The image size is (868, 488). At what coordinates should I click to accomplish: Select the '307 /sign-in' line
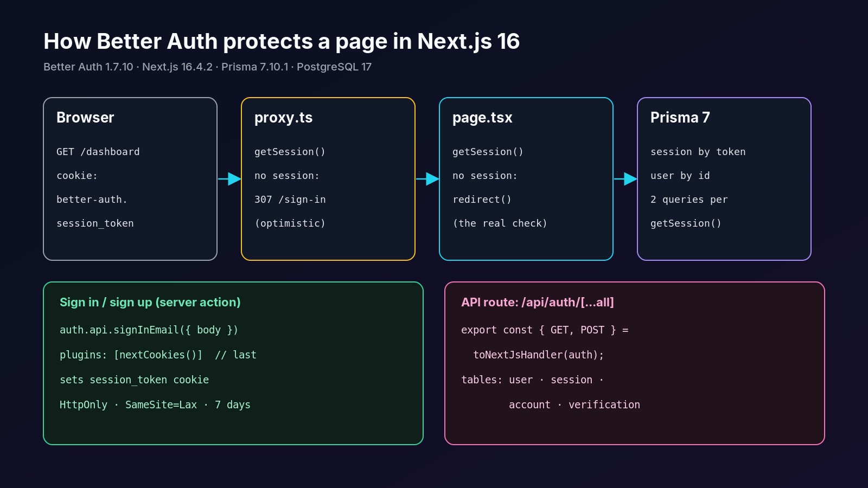point(290,200)
